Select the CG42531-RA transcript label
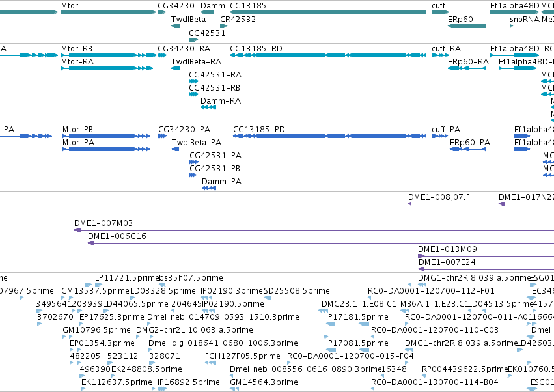The width and height of the screenshot is (554, 392). [215, 75]
